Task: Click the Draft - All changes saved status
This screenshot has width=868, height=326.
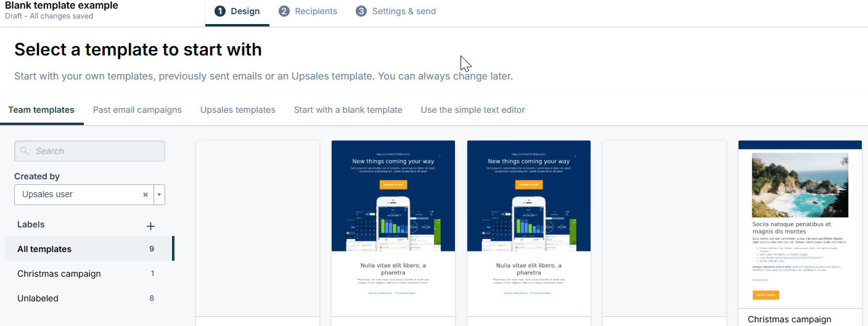Action: 49,16
